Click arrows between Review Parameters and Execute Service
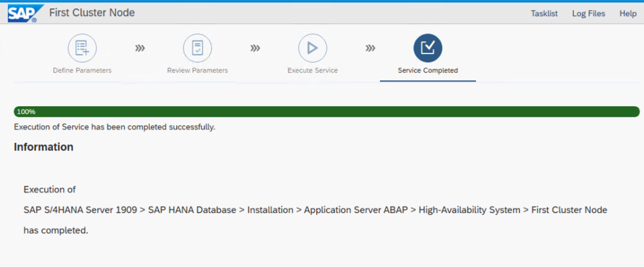Viewport: 644px width, 267px height. (255, 48)
